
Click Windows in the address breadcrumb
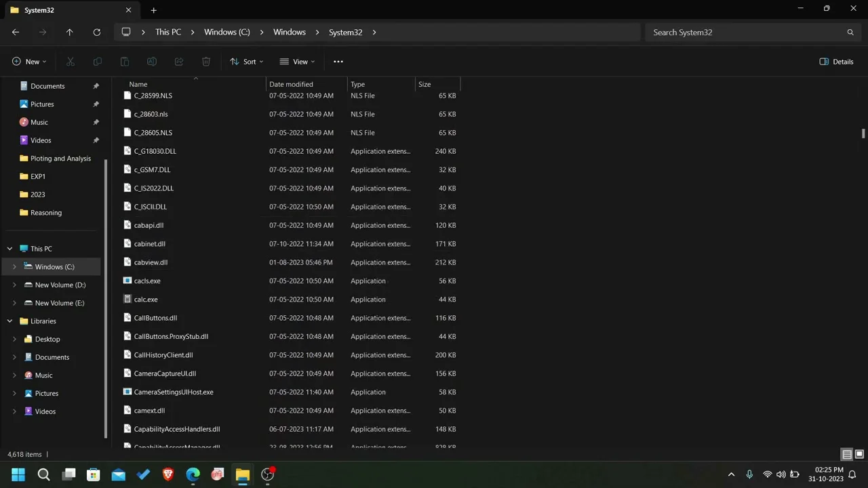click(x=289, y=32)
